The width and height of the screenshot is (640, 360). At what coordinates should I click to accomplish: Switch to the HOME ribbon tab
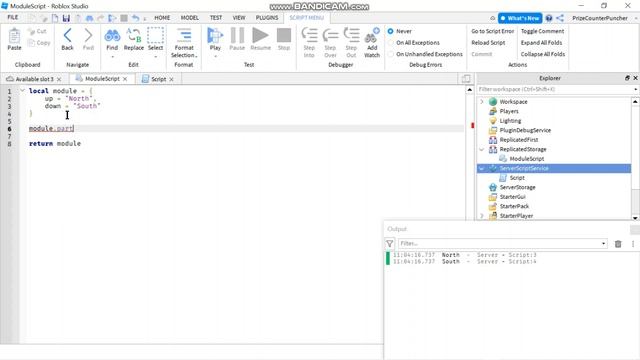tap(162, 18)
